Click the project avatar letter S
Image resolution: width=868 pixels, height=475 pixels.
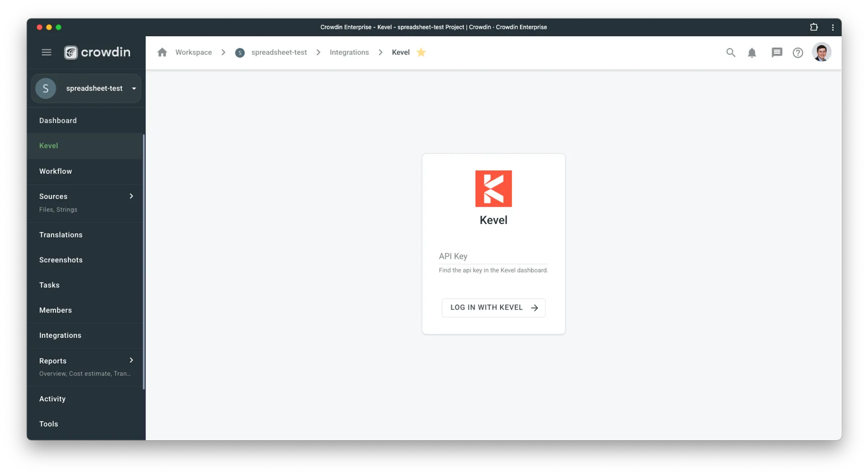tap(46, 88)
